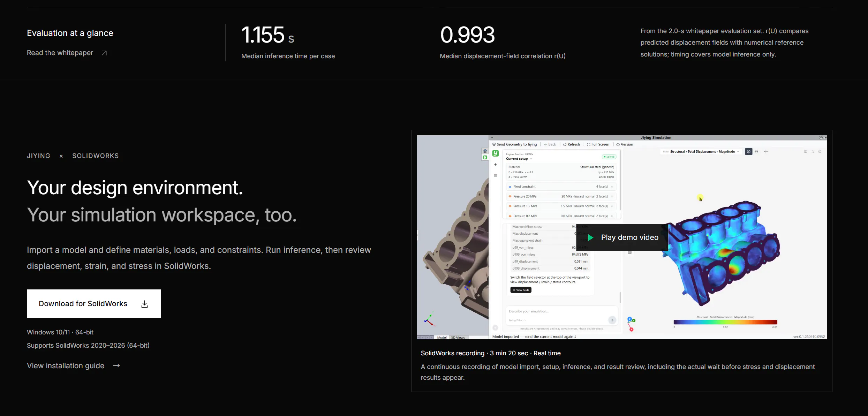Image resolution: width=868 pixels, height=416 pixels.
Task: Click the 0.993 correlation figure
Action: [x=467, y=35]
